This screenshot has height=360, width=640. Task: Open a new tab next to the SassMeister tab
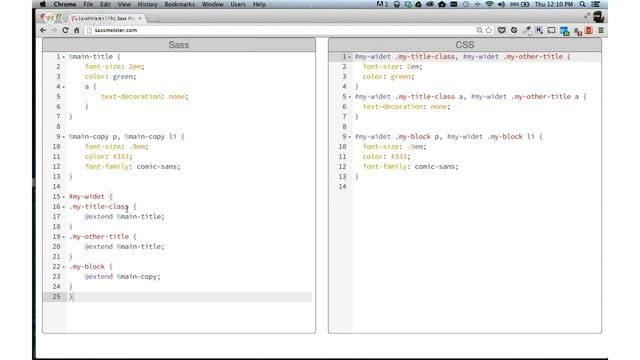(x=153, y=19)
